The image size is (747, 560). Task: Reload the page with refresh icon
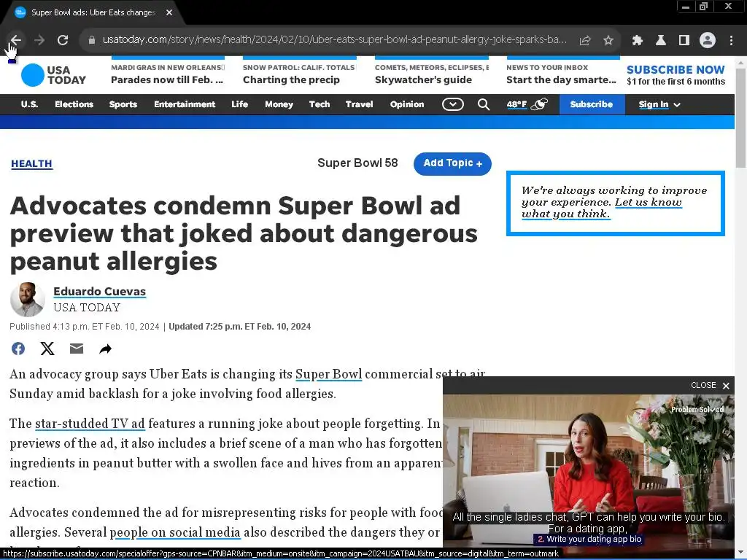[63, 40]
